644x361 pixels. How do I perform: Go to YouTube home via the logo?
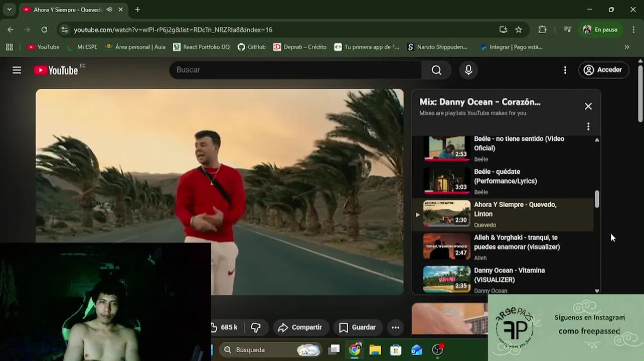coord(56,70)
